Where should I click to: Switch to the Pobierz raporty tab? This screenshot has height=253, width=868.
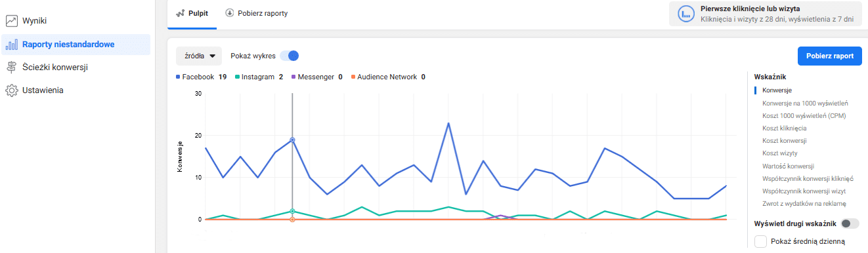(256, 13)
